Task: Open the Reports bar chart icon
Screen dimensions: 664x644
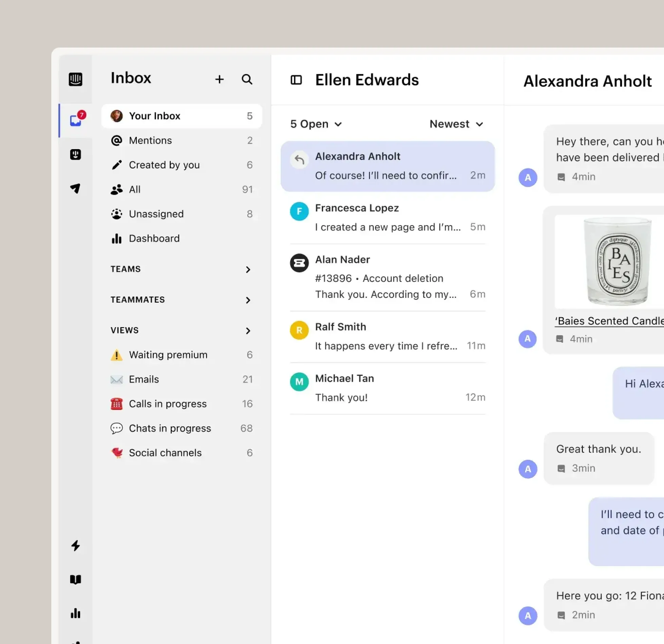Action: point(75,613)
